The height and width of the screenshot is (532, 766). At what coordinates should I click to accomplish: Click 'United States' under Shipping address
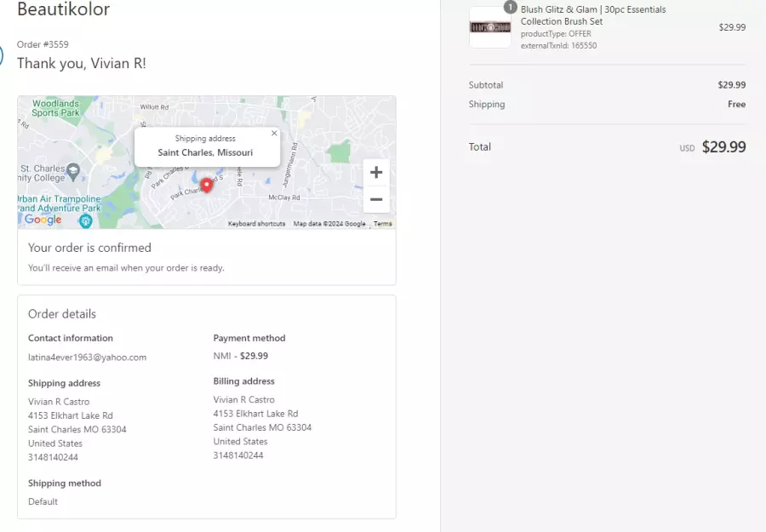[x=55, y=443]
